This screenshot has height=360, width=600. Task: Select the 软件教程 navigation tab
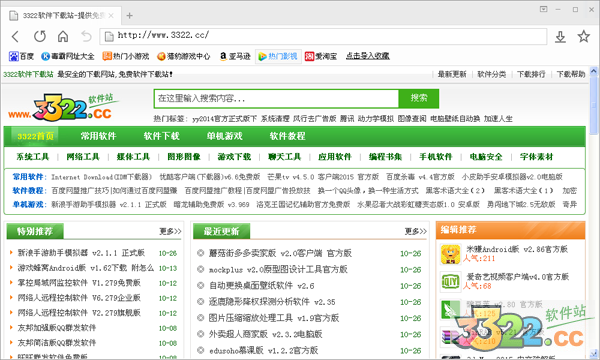point(287,136)
